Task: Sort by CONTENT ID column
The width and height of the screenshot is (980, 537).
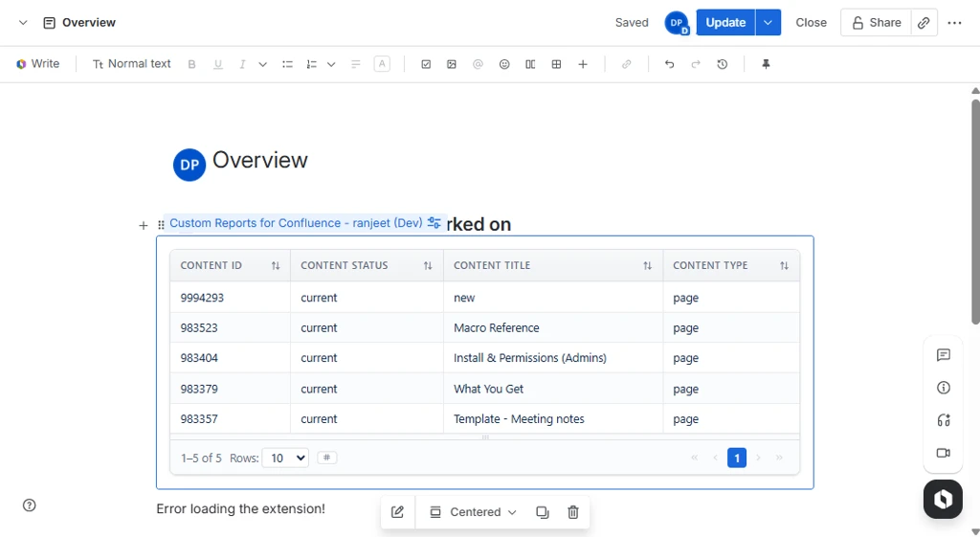Action: pyautogui.click(x=275, y=266)
